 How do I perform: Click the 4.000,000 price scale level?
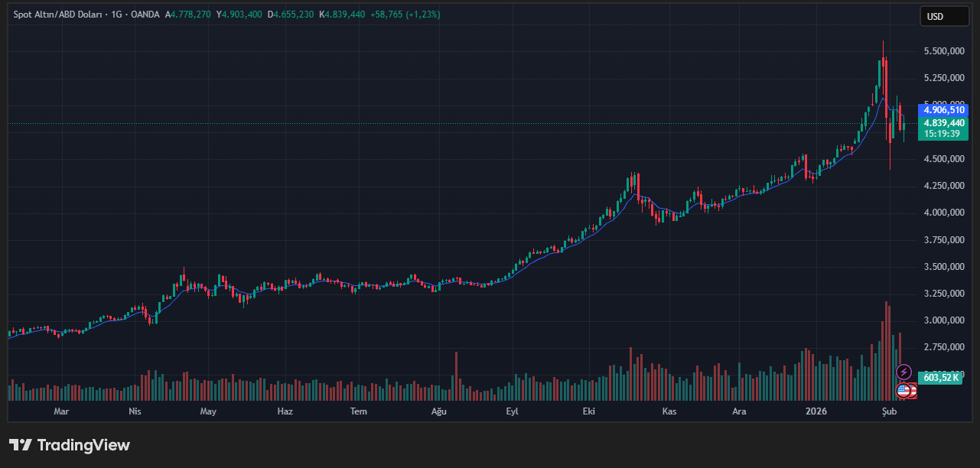pos(943,213)
